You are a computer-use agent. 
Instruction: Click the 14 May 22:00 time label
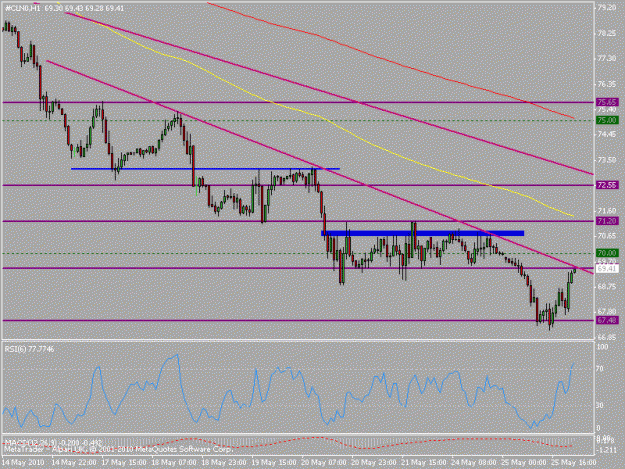pyautogui.click(x=74, y=463)
